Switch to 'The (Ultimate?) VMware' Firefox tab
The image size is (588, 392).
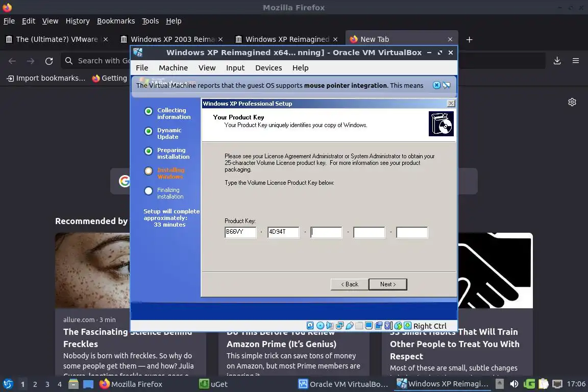tap(57, 39)
